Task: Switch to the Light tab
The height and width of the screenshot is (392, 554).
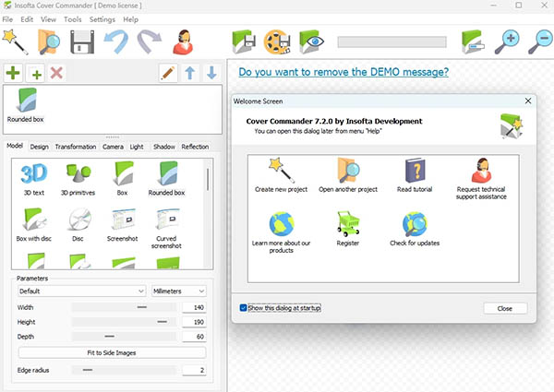Action: click(x=137, y=147)
